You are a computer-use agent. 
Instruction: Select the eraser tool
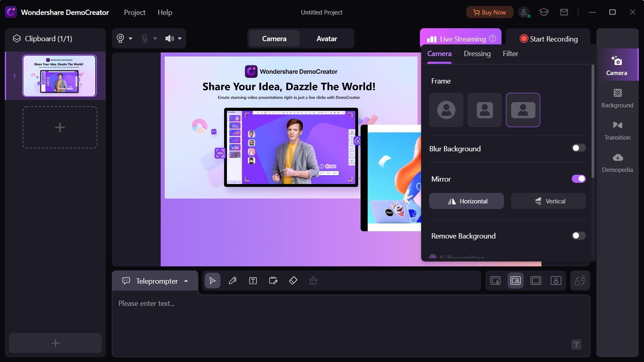coord(293,280)
